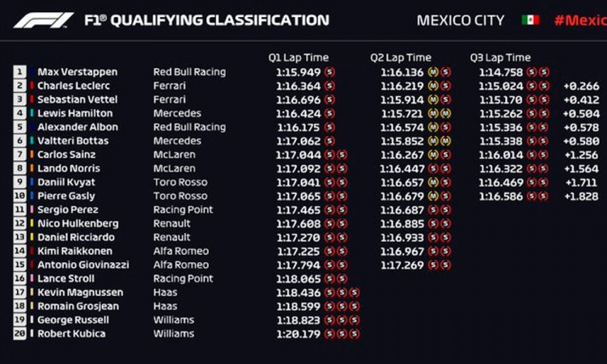Click the orange team color bar beside Carlos Sainz
Image resolution: width=607 pixels, height=364 pixels.
(32, 154)
